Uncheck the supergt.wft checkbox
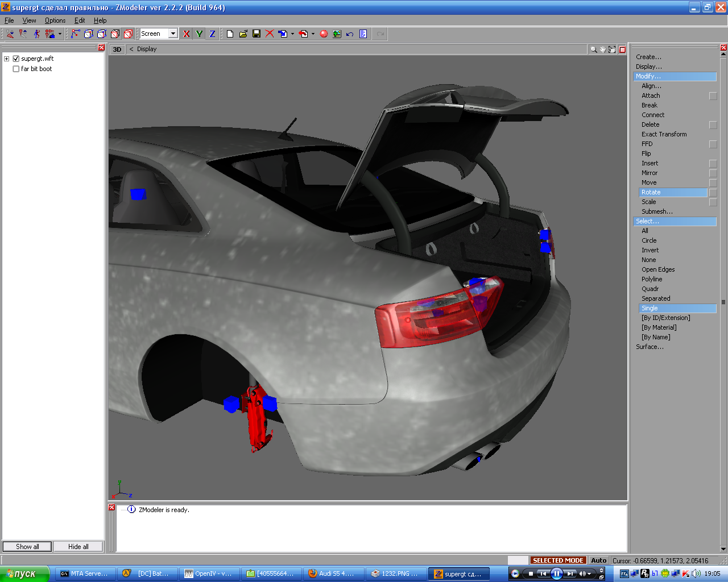728x582 pixels. 16,59
